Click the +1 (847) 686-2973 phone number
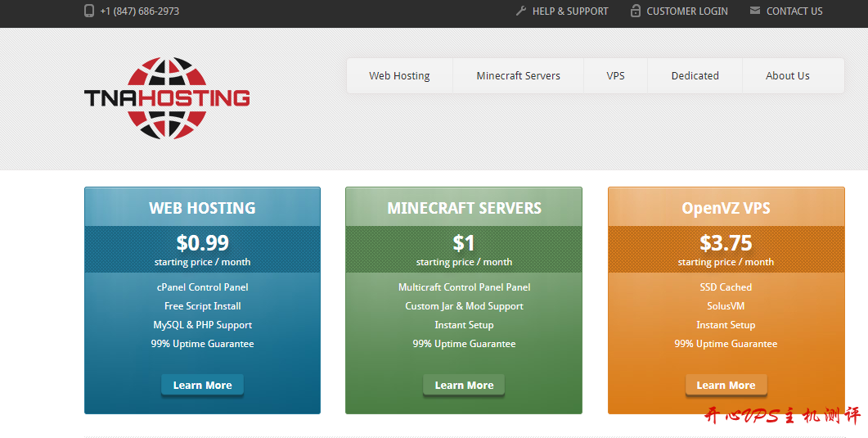 pyautogui.click(x=139, y=11)
